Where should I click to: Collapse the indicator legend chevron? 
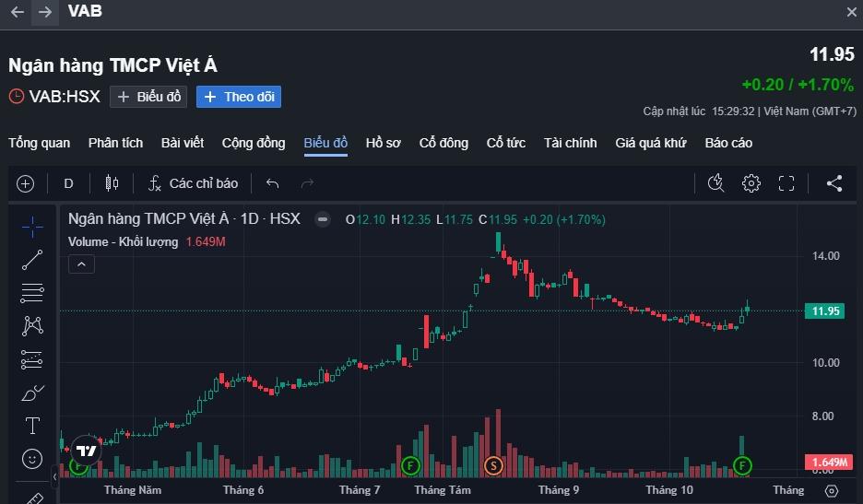[x=82, y=265]
